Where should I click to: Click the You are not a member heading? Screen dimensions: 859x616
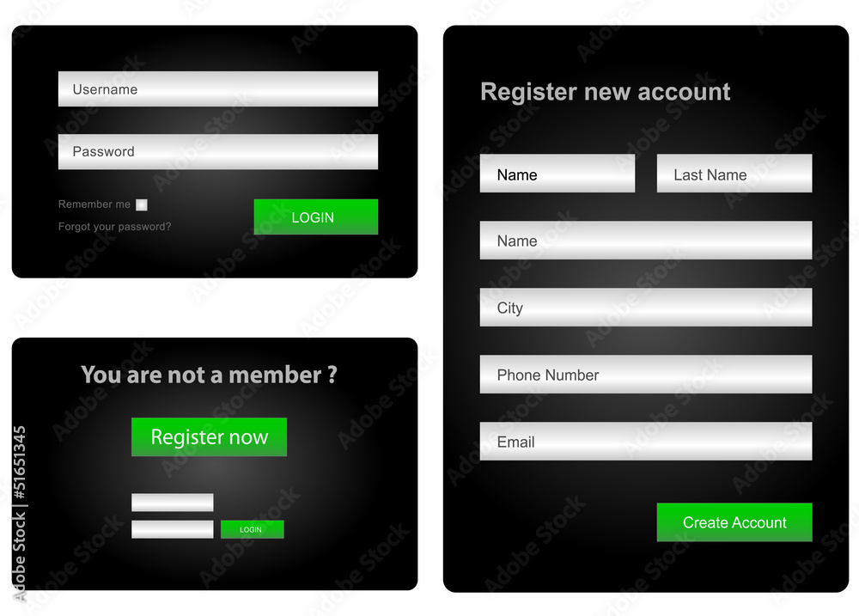[x=210, y=375]
